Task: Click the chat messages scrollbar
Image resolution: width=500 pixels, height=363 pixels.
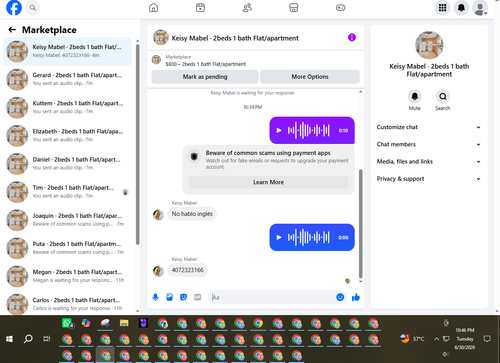Action: [360, 223]
